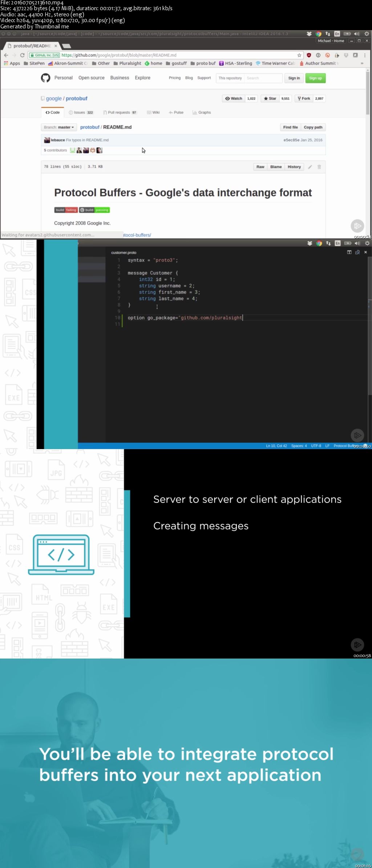Open the Graphs tab

click(x=202, y=112)
